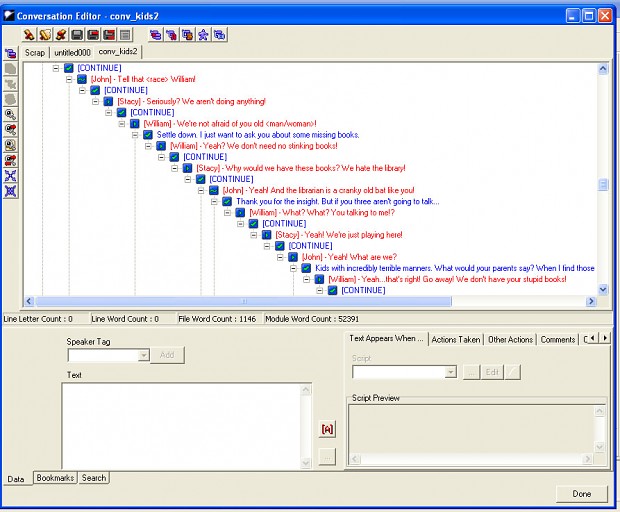This screenshot has width=620, height=512.
Task: Click the first top toolbar icon with red X scroll
Action: tap(29, 35)
